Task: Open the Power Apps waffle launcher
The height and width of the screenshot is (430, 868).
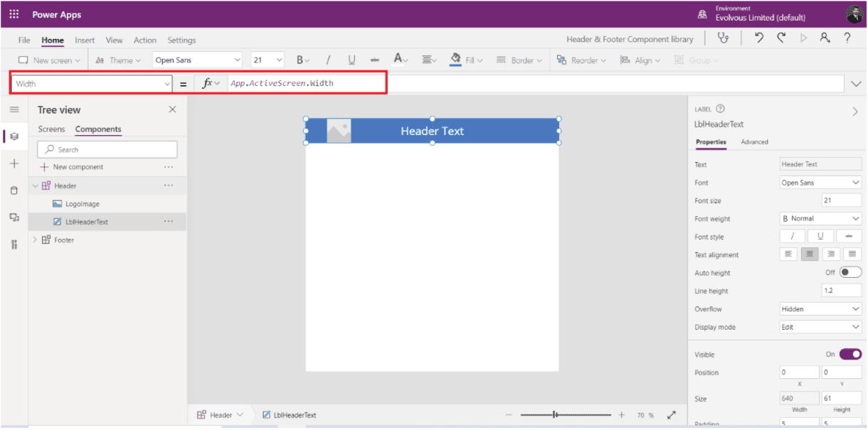Action: click(14, 14)
